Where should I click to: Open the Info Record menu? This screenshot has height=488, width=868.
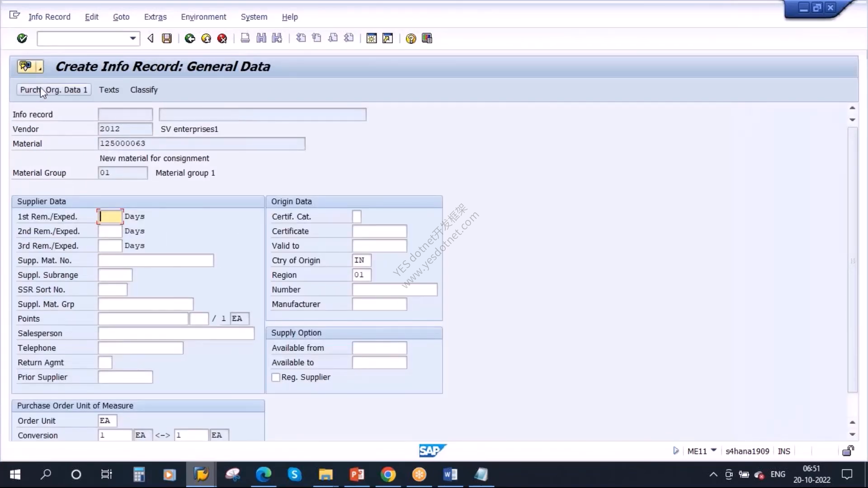(49, 17)
